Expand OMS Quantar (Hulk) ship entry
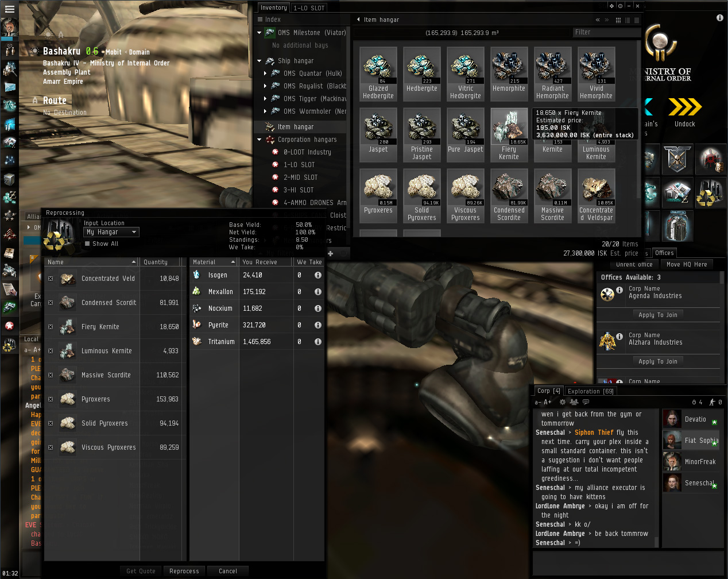This screenshot has width=728, height=579. [265, 74]
